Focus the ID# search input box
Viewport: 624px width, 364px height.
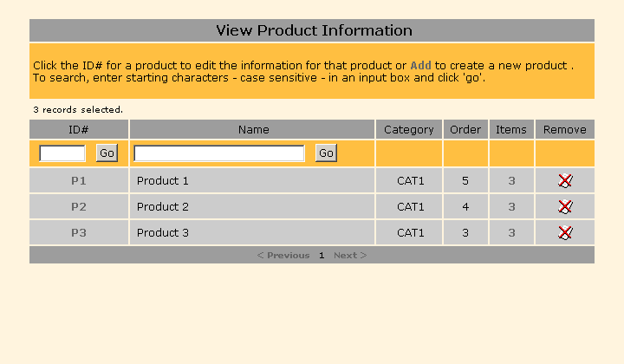(x=62, y=153)
